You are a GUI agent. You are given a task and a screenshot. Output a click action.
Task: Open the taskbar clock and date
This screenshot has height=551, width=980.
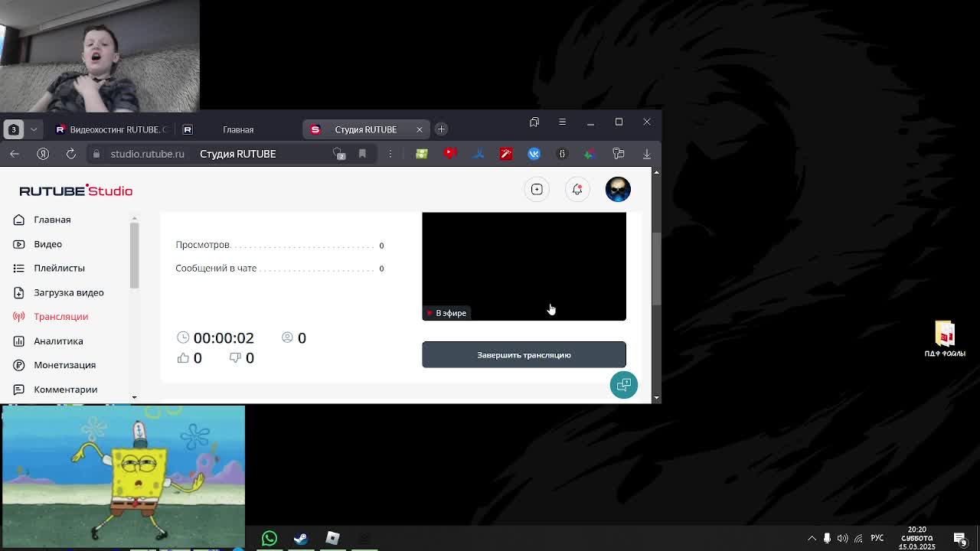click(916, 538)
